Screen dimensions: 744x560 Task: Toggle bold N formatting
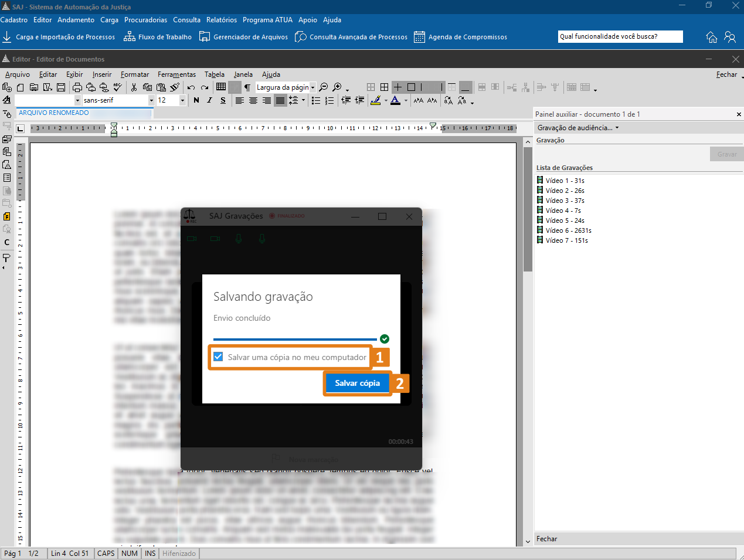click(x=196, y=100)
